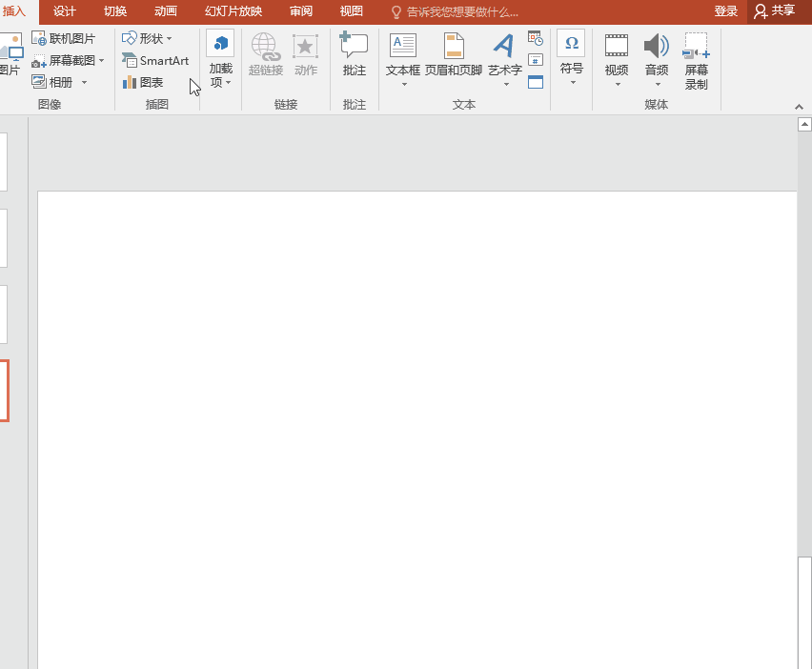Expand the 艺术字 dropdown arrow
Image resolution: width=812 pixels, height=669 pixels.
[506, 85]
